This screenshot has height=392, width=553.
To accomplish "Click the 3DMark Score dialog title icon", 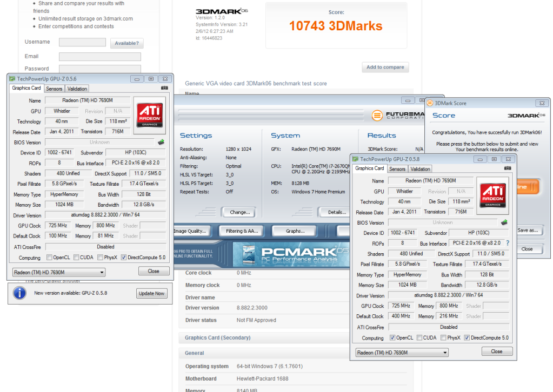I will point(430,103).
